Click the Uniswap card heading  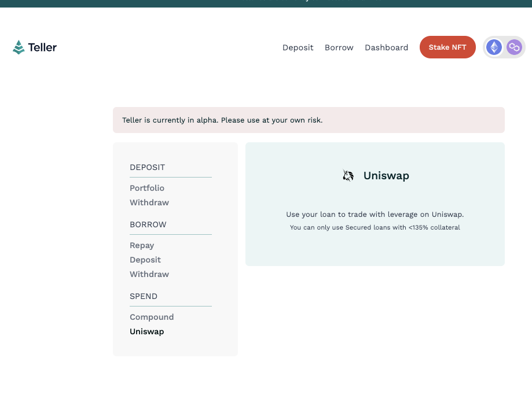[x=386, y=176]
